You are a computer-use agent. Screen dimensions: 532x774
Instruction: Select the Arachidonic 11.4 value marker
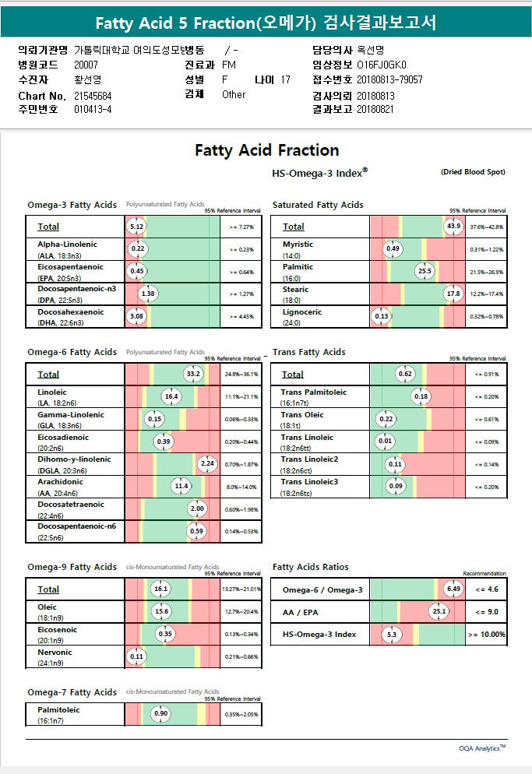pyautogui.click(x=181, y=487)
